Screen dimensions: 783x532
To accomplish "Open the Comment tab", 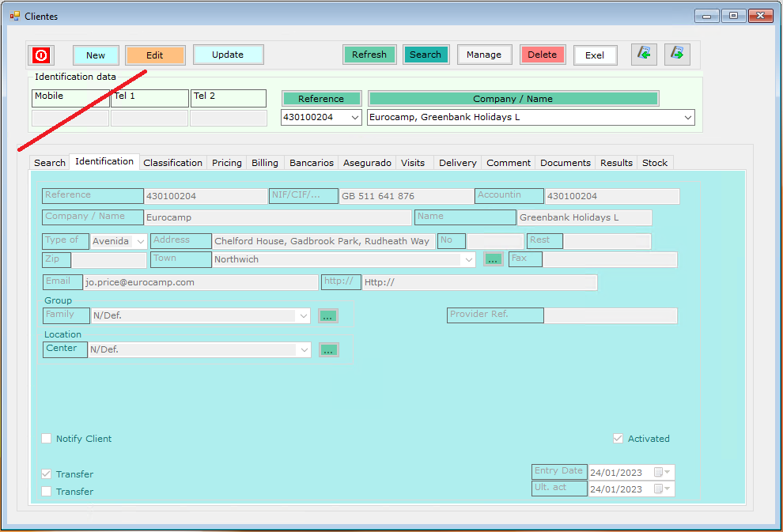I will (509, 163).
